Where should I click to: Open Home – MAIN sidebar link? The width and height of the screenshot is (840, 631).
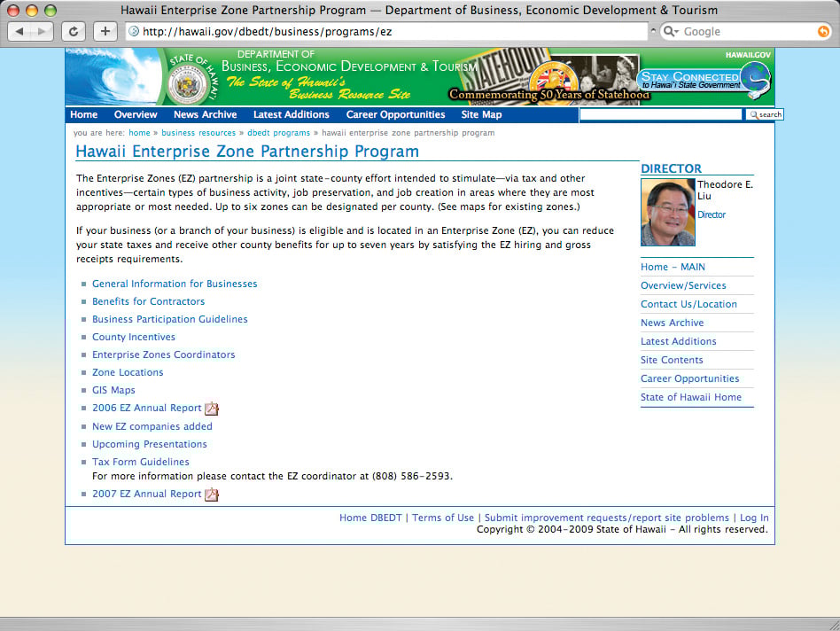[x=673, y=267]
